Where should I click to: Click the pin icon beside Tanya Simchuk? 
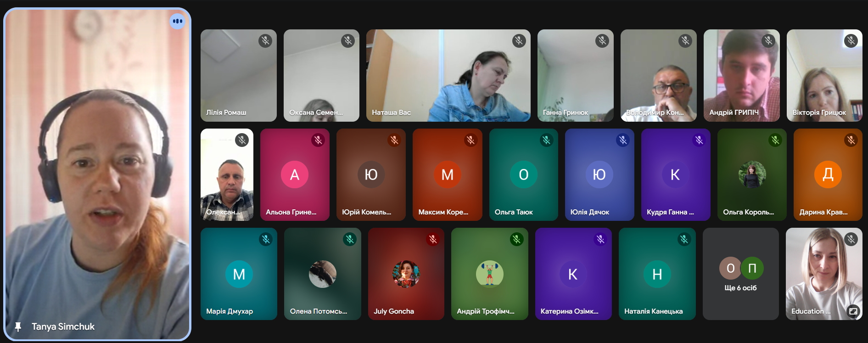point(18,327)
